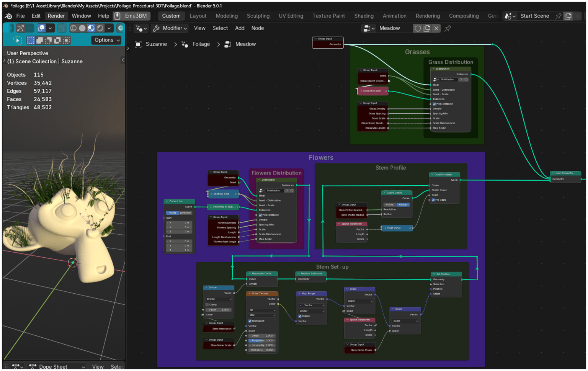Toggle viewport overlays icon
588x371 pixels.
tap(41, 28)
